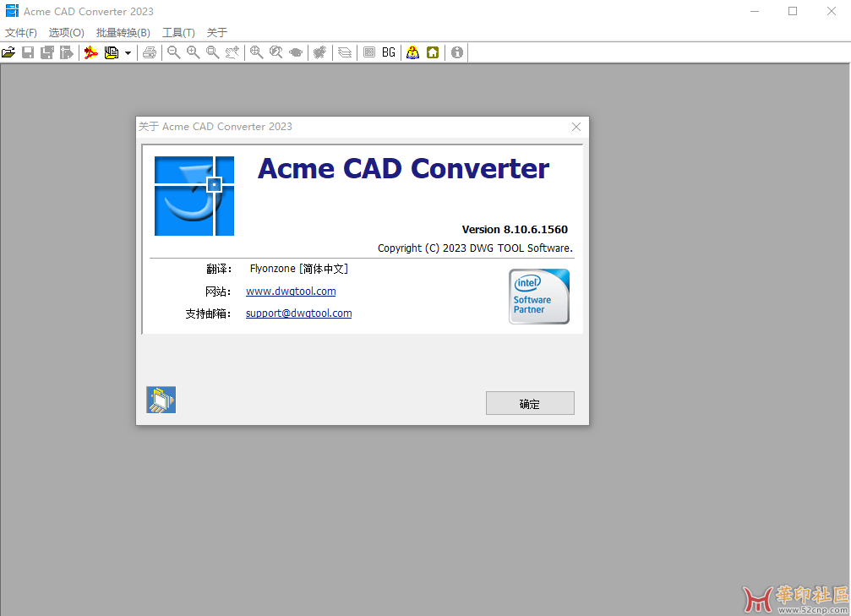Click the grid layout icon

(x=369, y=52)
